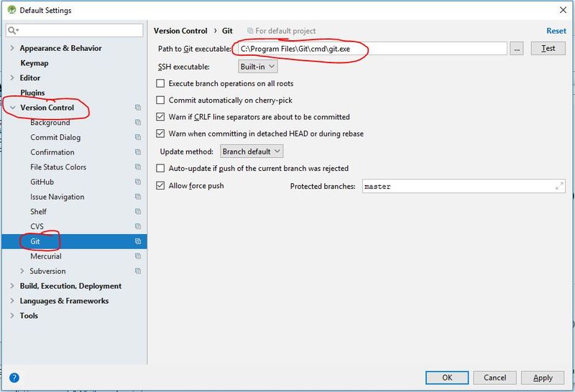The image size is (575, 392).
Task: Open Issue Navigation settings page
Action: pyautogui.click(x=57, y=197)
